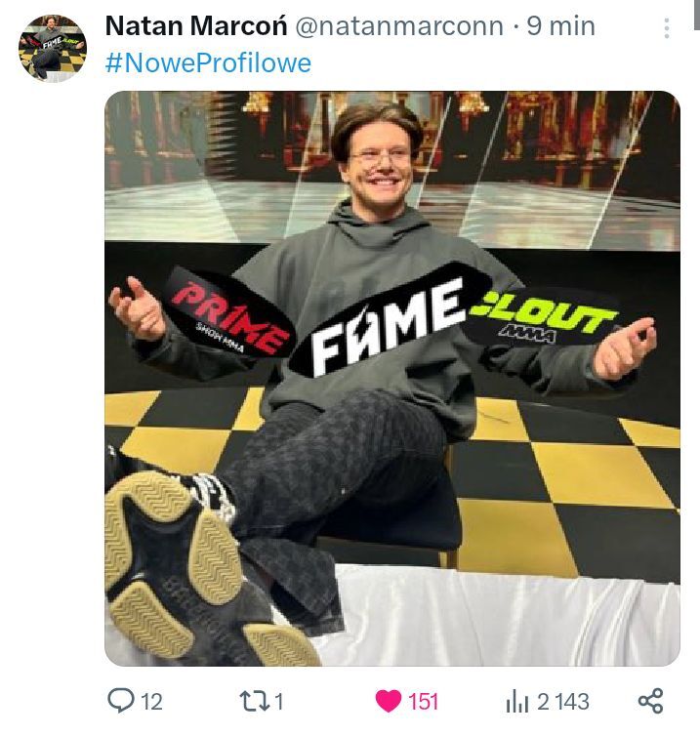
Task: Open the #NoweProfilowe hashtag
Action: pyautogui.click(x=208, y=63)
